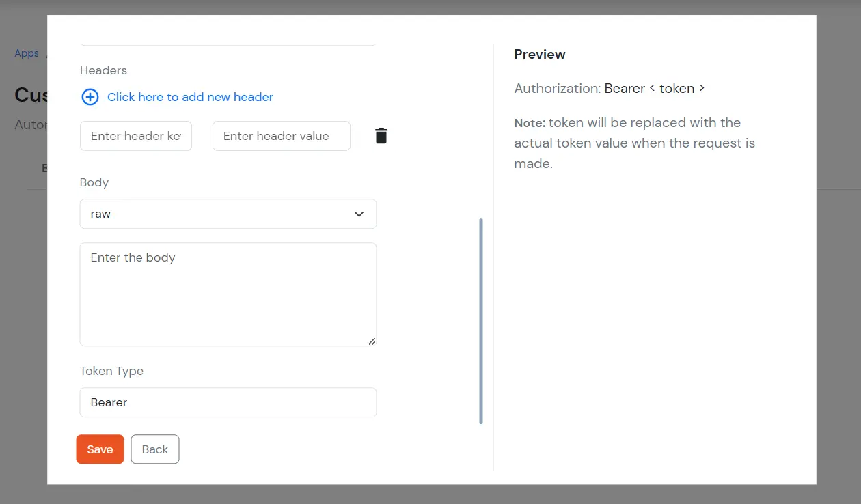The image size is (861, 504).
Task: Click the Headers section label
Action: 103,70
